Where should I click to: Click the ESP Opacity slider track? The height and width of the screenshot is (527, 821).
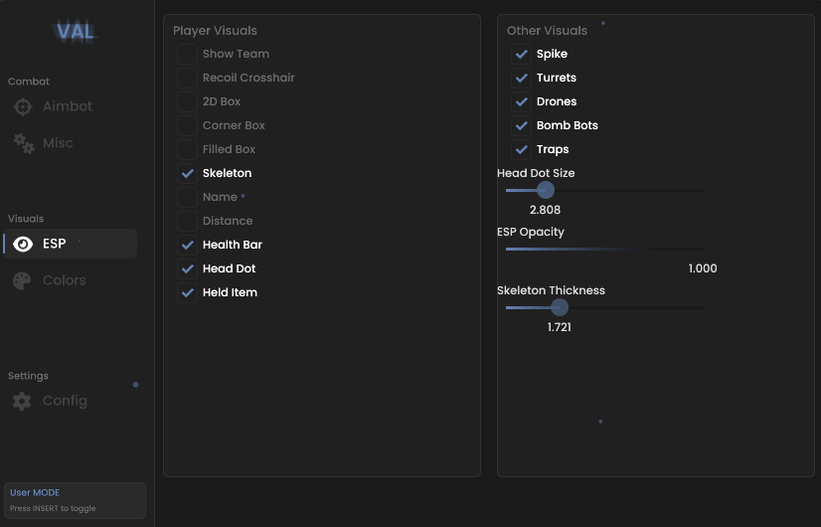pyautogui.click(x=605, y=249)
